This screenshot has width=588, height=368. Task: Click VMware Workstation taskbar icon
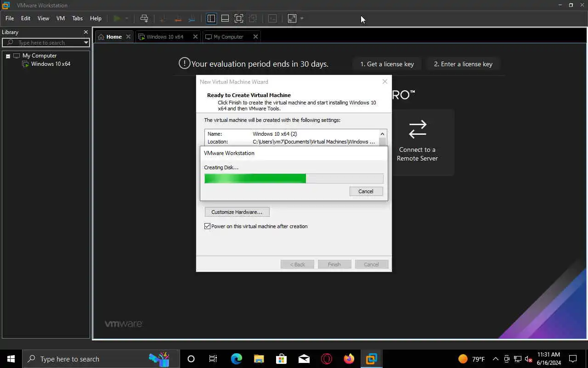point(371,359)
